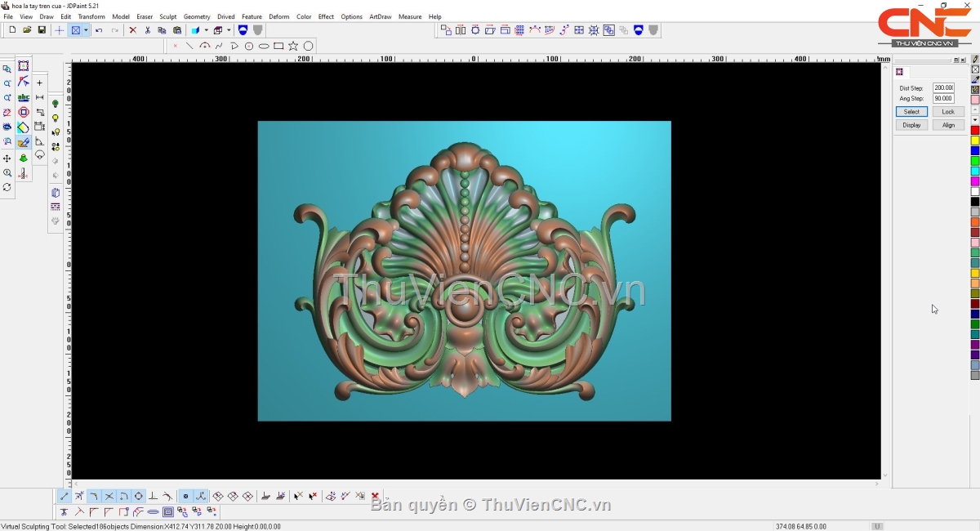Viewport: 980px width, 531px height.
Task: Click the Save file icon
Action: (42, 30)
